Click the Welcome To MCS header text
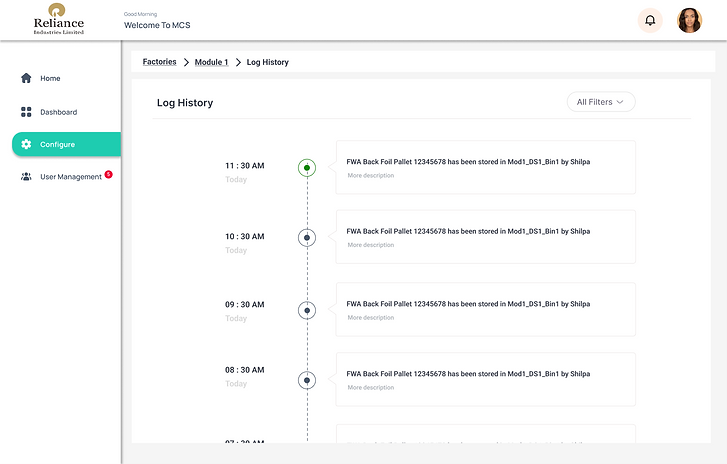727x464 pixels. point(157,25)
